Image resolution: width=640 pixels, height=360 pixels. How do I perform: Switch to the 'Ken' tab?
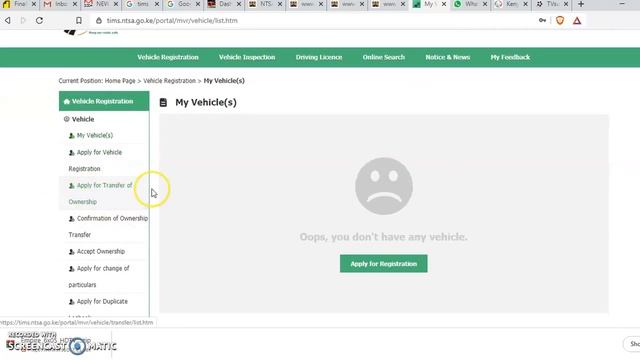pyautogui.click(x=511, y=4)
